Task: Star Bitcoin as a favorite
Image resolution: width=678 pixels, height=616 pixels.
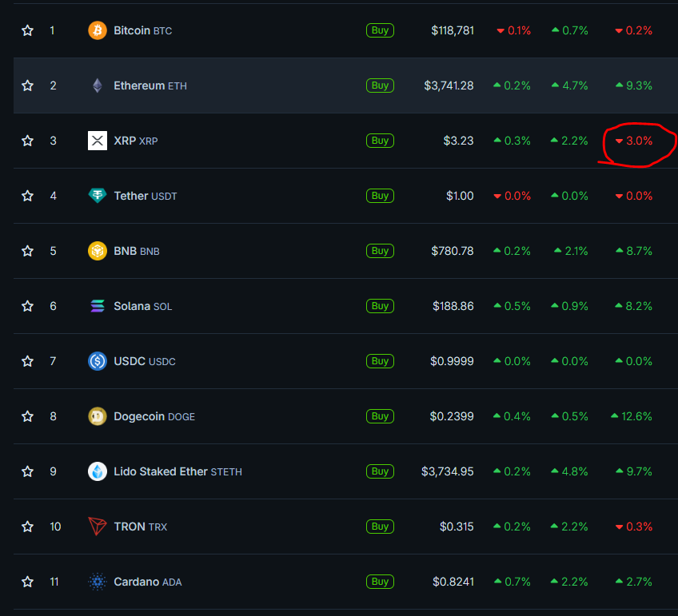Action: pos(28,30)
